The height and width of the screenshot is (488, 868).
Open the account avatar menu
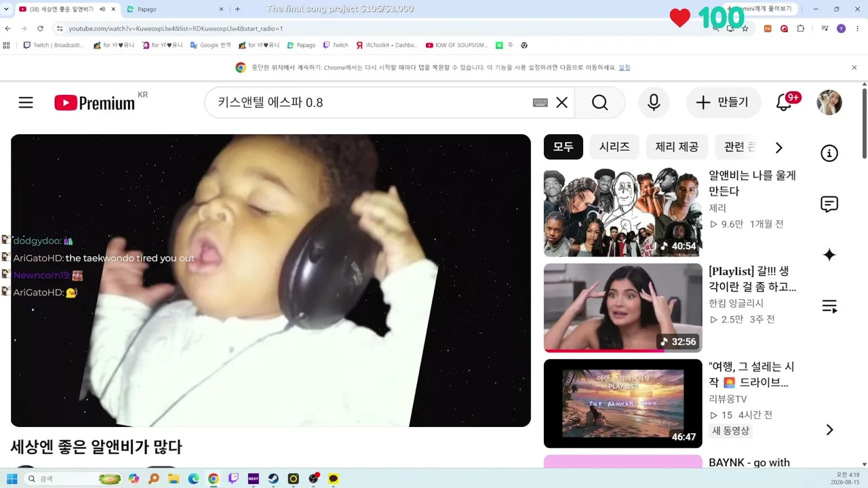pos(829,102)
